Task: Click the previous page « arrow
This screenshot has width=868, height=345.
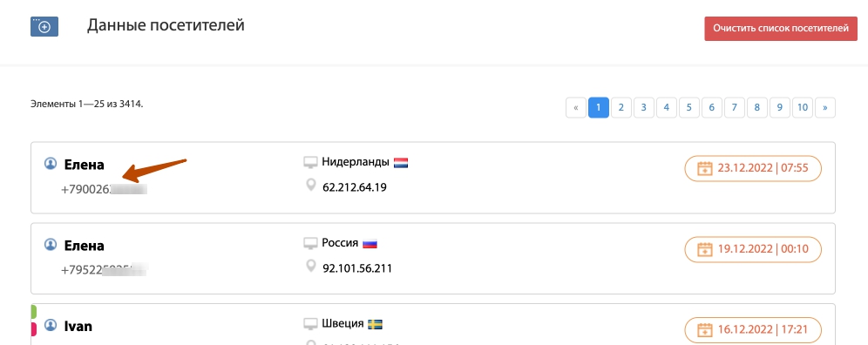Action: tap(576, 107)
